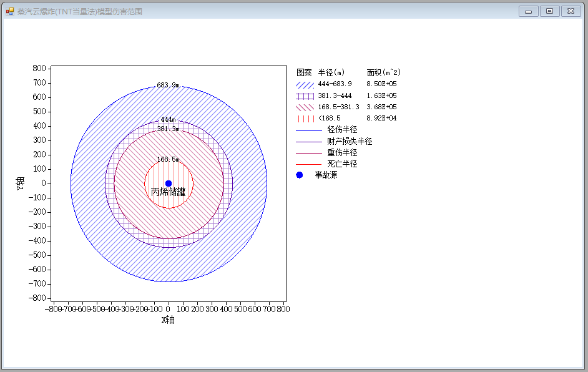Click the -800 tick label on the Y axis
The width and height of the screenshot is (588, 372).
37,298
